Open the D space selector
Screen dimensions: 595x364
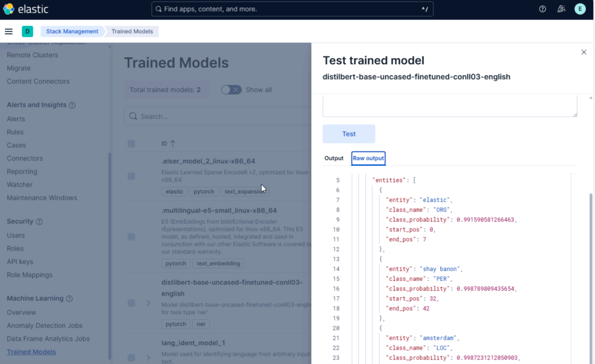click(x=28, y=31)
